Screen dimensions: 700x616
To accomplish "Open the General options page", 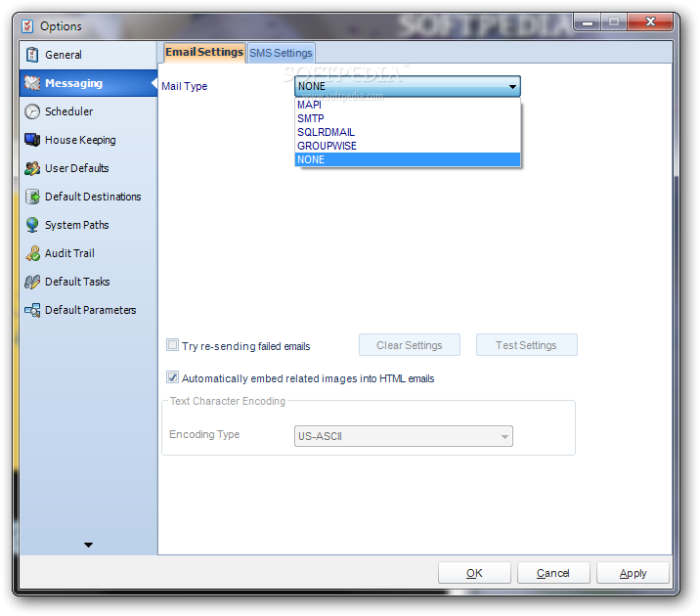I will [88, 55].
